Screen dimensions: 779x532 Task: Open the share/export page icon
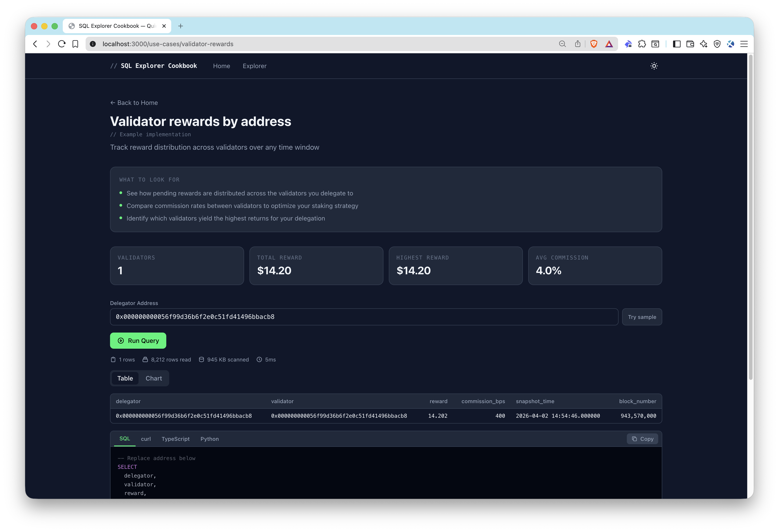point(578,44)
